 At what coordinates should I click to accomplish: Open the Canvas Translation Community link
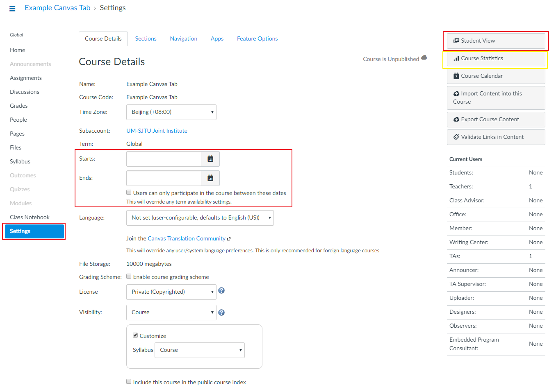tap(187, 239)
